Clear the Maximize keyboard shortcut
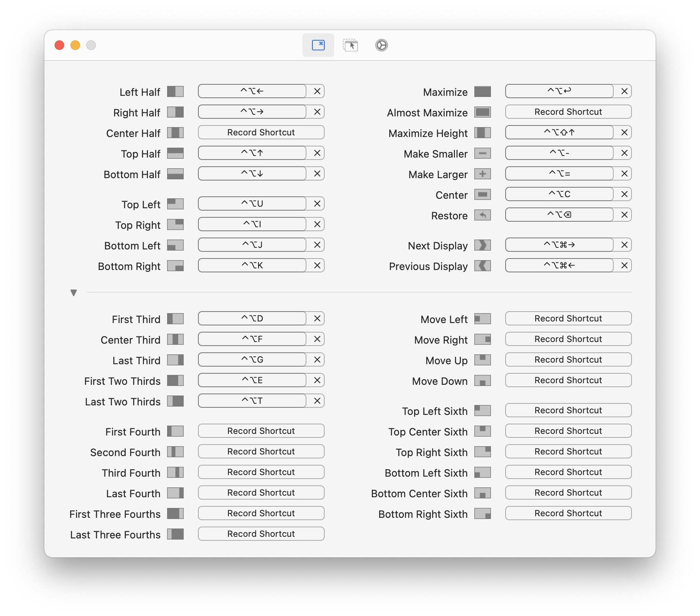Viewport: 700px width, 616px height. [x=624, y=91]
